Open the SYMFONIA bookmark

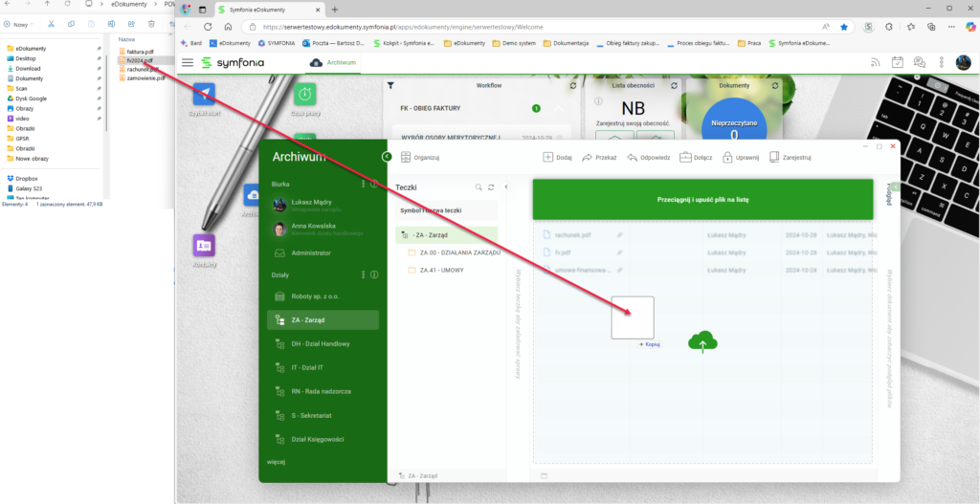277,44
